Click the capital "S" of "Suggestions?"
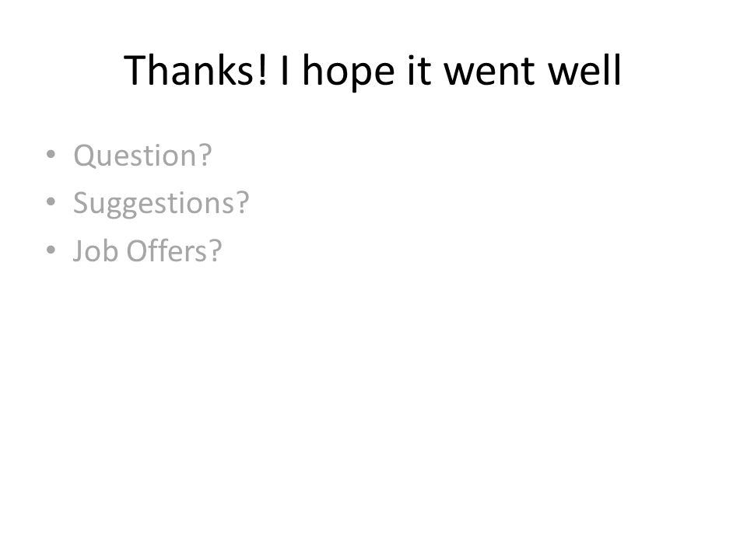 tap(80, 203)
